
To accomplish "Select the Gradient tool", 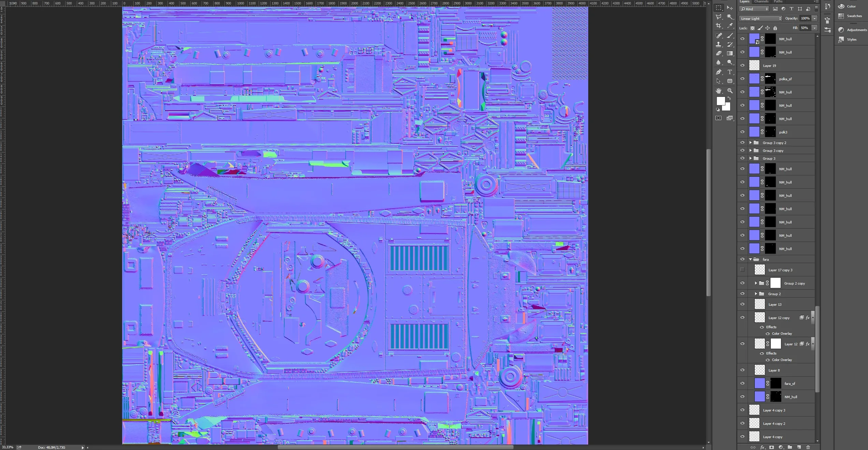I will point(730,53).
